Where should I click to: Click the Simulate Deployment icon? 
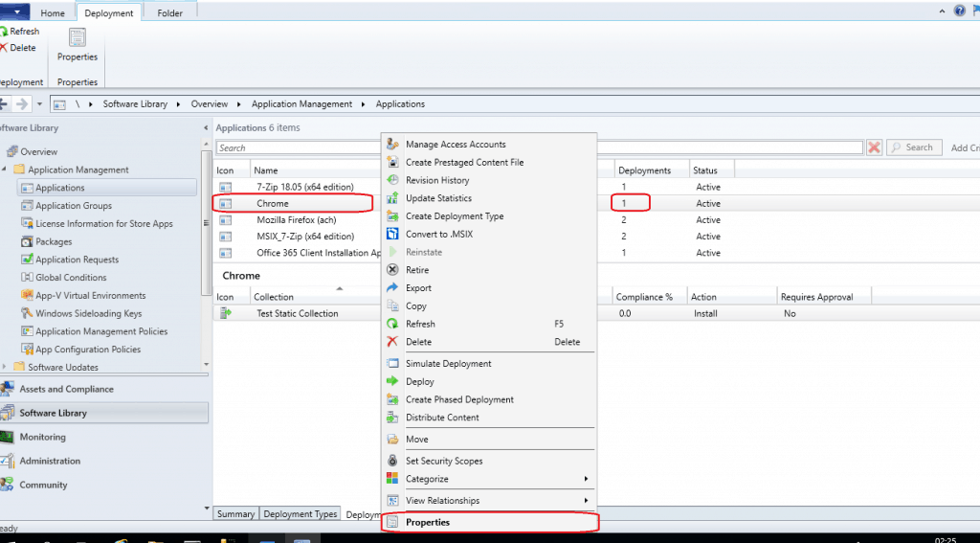click(392, 364)
